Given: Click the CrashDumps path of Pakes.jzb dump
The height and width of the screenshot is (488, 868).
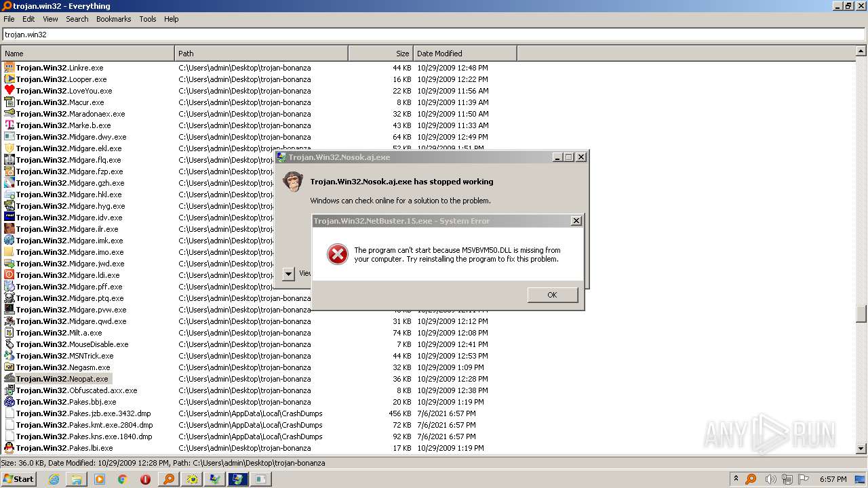Looking at the screenshot, I should pyautogui.click(x=250, y=413).
